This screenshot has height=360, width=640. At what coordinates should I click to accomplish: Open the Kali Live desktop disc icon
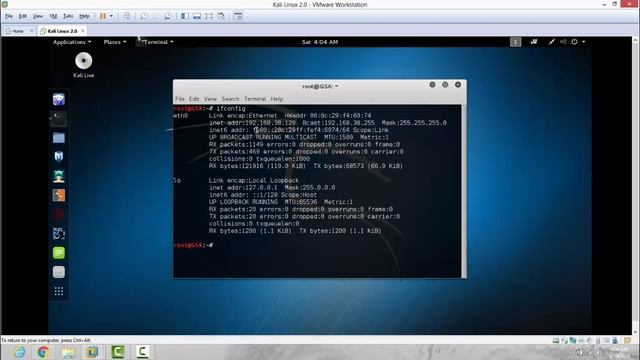(84, 65)
